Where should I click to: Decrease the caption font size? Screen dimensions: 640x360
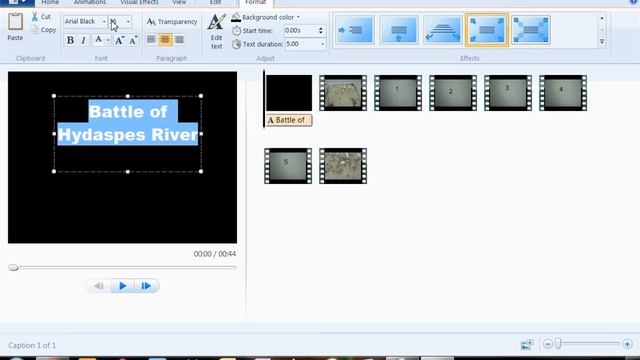click(133, 40)
